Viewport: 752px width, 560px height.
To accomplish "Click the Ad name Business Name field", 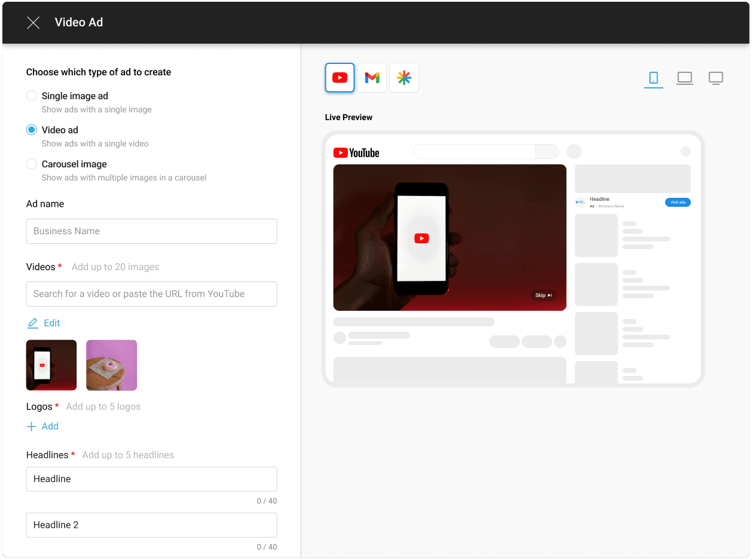I will click(151, 231).
